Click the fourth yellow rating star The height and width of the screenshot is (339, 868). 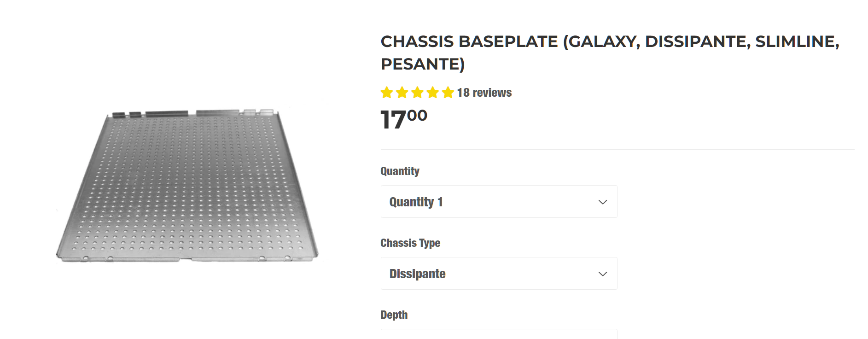pyautogui.click(x=432, y=93)
